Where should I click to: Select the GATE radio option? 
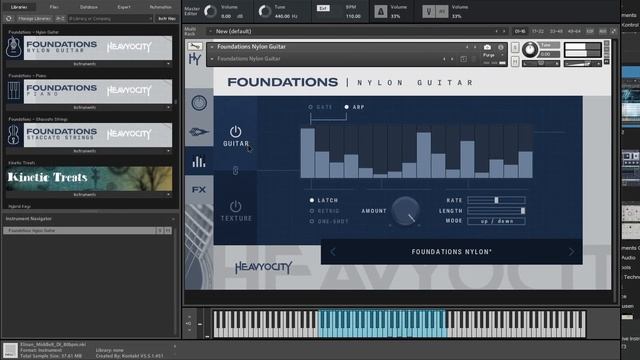click(311, 107)
